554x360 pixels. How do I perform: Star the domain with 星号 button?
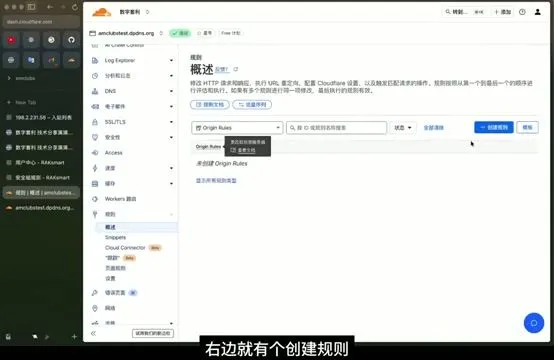(205, 33)
